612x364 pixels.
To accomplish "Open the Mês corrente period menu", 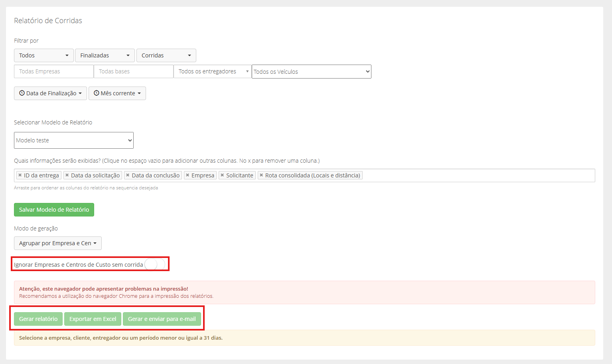I will click(x=117, y=93).
